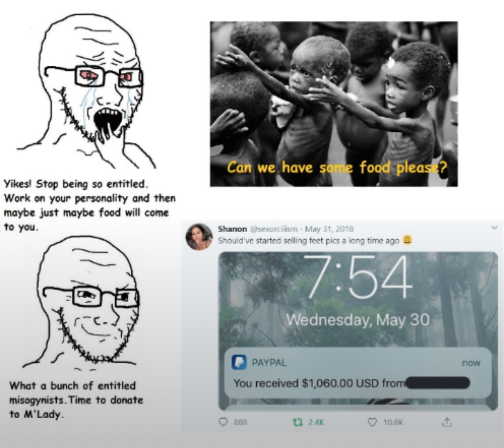Screen dimensions: 504x448
Task: Click the reply speech bubble icon
Action: 223,422
